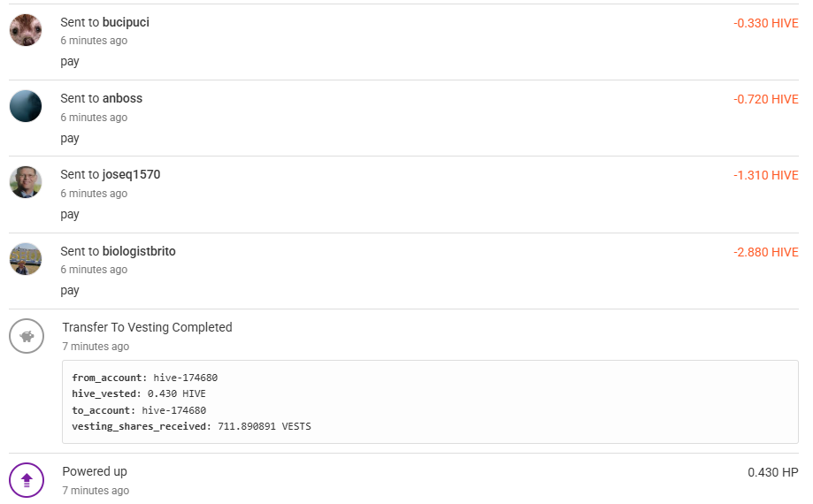
Task: Click the -1.310 HIVE amount
Action: (765, 175)
